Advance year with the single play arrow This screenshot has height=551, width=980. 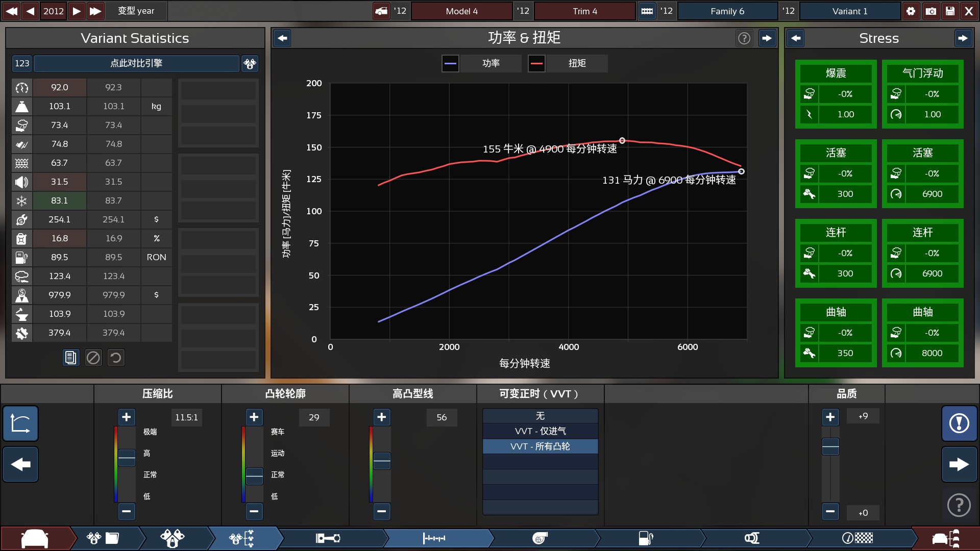(76, 11)
